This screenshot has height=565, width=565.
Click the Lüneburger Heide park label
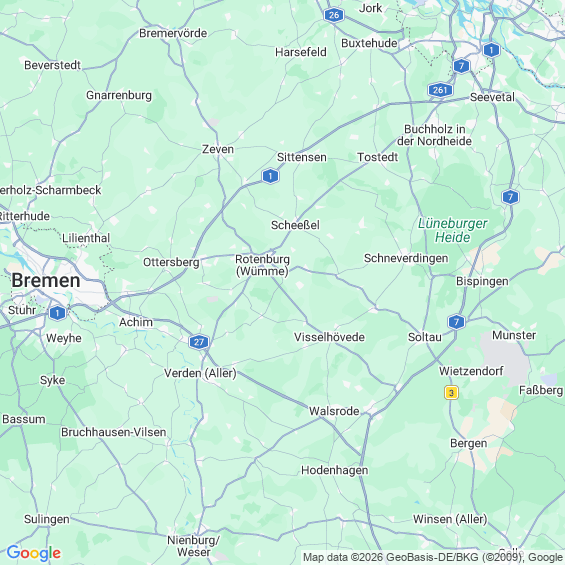click(x=453, y=230)
